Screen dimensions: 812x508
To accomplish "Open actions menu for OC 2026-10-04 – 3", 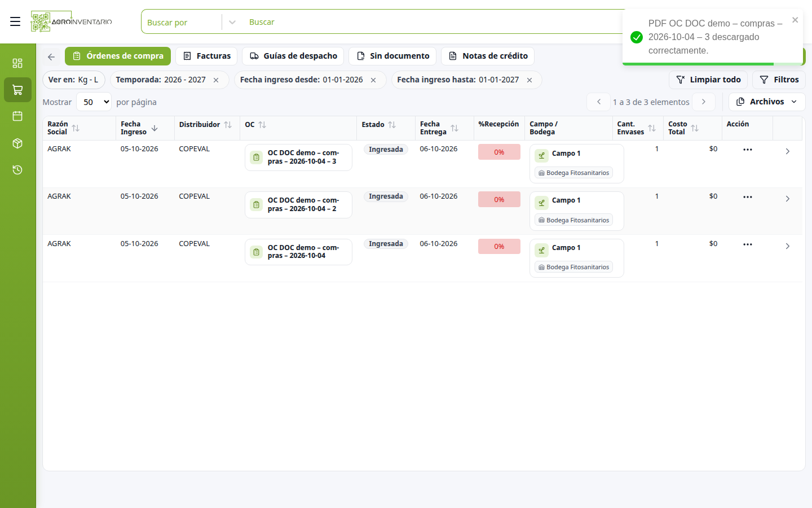I will (x=748, y=150).
